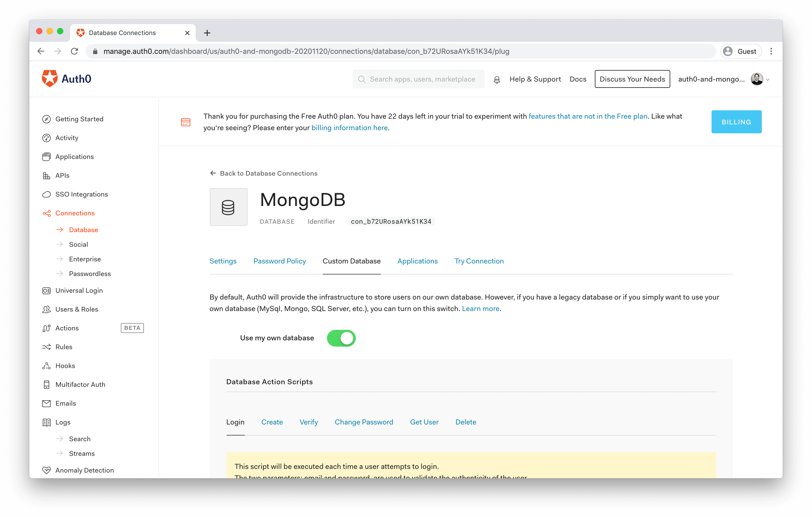
Task: Click the Learn more link
Action: [x=481, y=308]
